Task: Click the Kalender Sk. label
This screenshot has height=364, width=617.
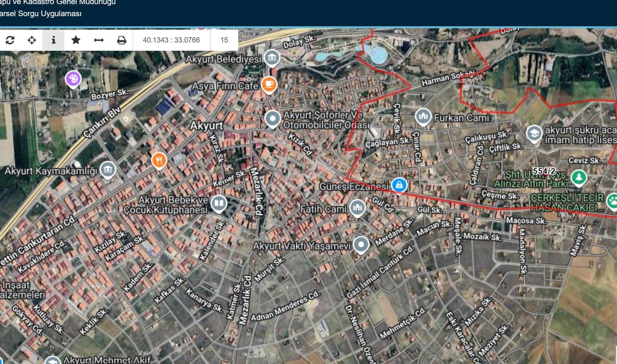Action: click(211, 240)
